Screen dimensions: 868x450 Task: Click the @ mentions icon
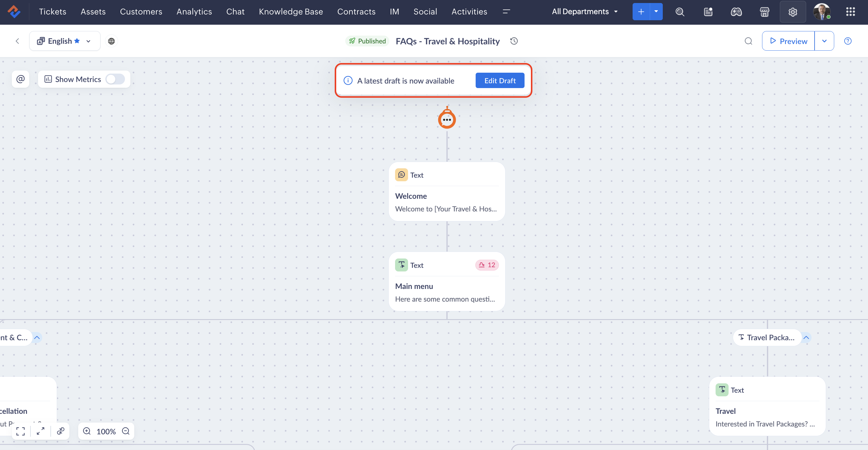(21, 79)
